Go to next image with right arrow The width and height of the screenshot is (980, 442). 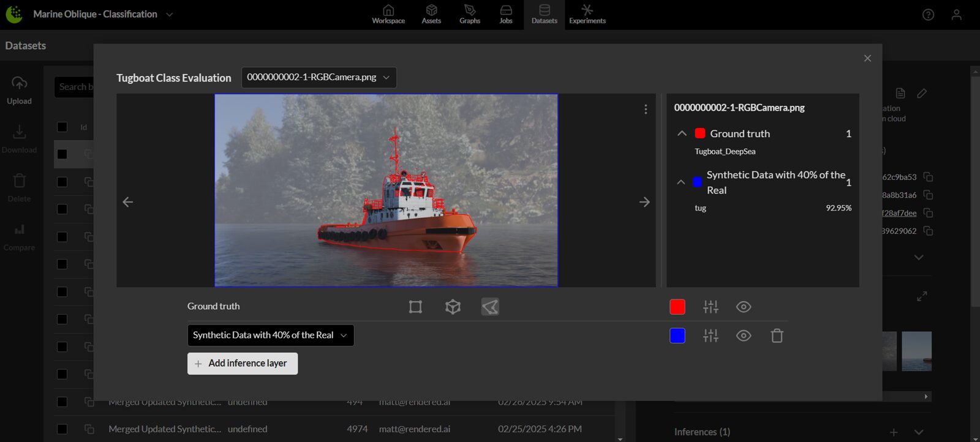(x=644, y=202)
